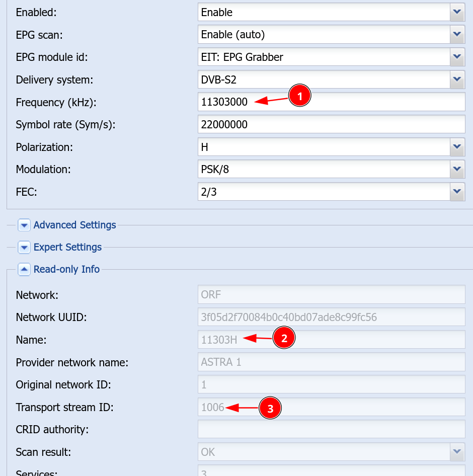473x476 pixels.
Task: Open the Scan result dropdown arrow
Action: [x=457, y=452]
